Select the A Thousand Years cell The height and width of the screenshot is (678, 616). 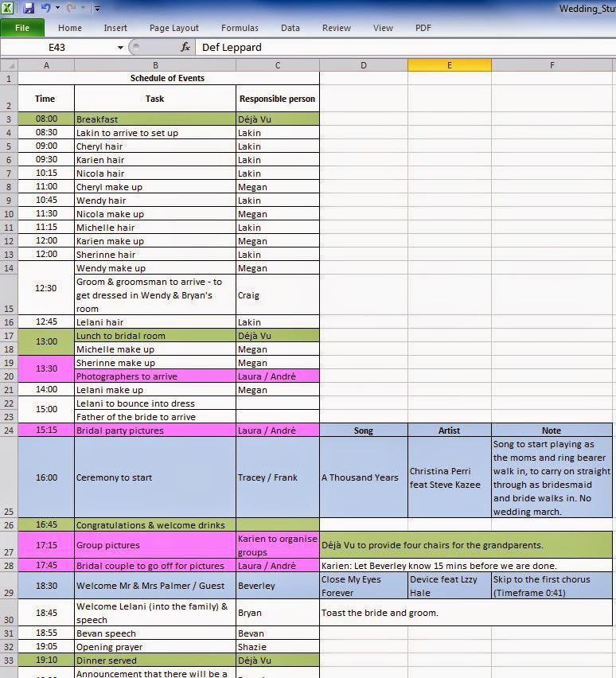click(x=364, y=477)
